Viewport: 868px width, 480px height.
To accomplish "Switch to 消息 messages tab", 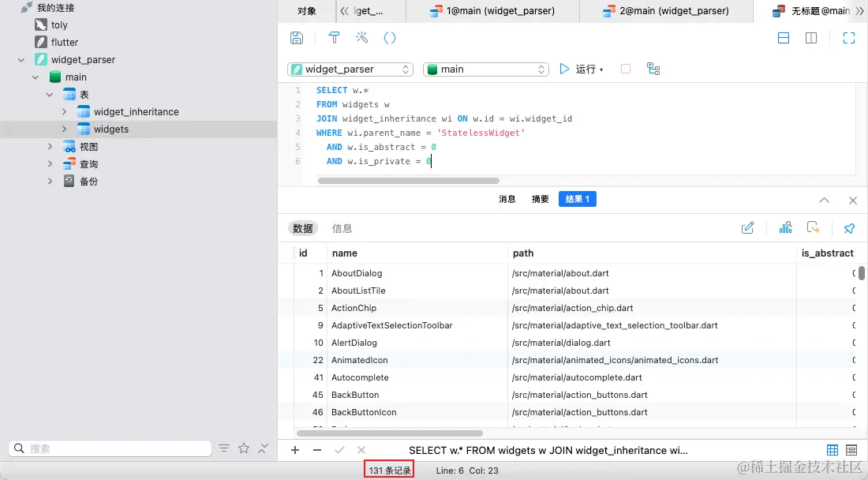I will (507, 199).
